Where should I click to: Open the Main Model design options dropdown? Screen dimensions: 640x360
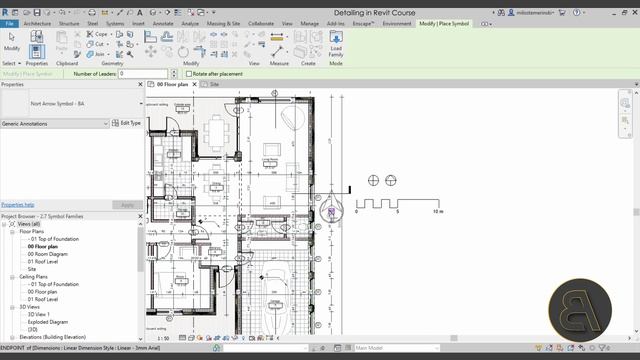(397, 348)
